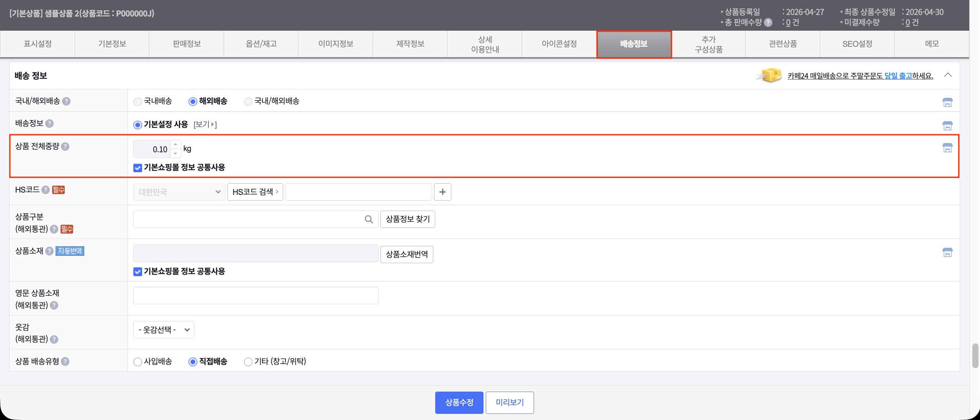Toggle 기본쇼핑몰 정보 공통사용 under 상품소재
The width and height of the screenshot is (980, 420).
point(138,272)
